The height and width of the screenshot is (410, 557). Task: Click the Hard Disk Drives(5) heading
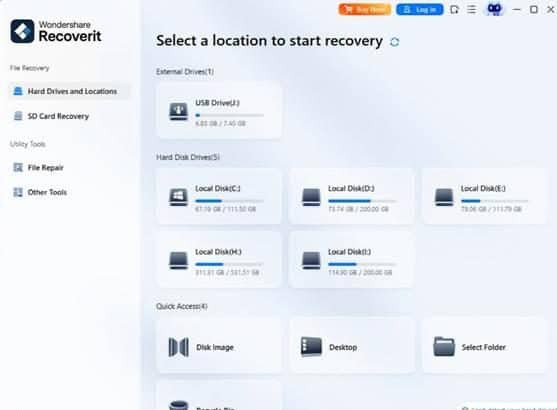188,157
